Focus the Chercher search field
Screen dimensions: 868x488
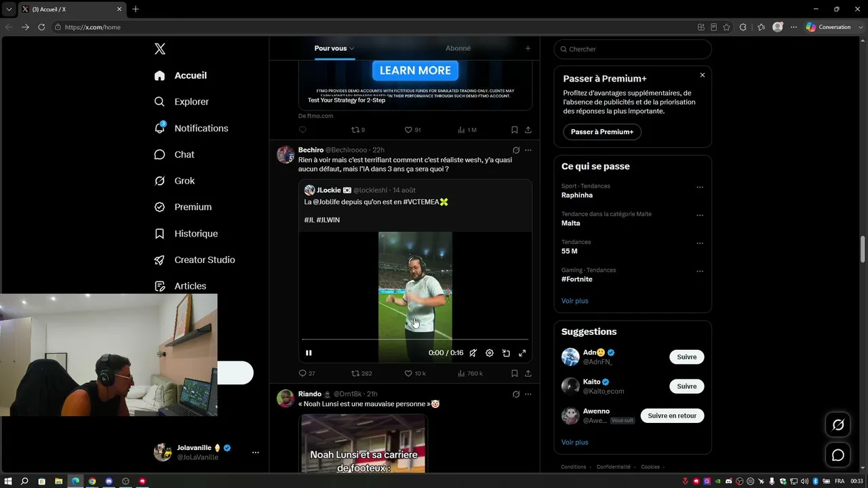(633, 49)
